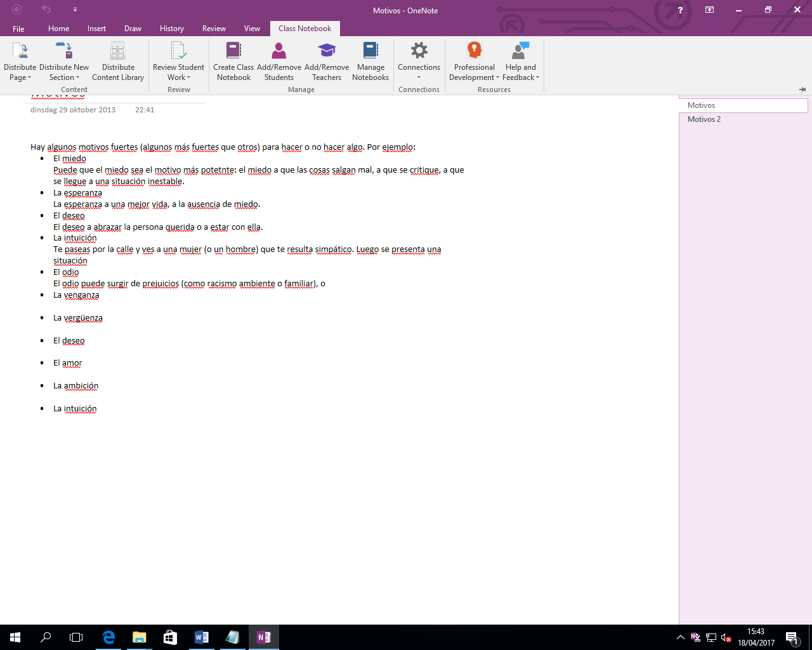The image size is (812, 650).
Task: Expand the Distribute Page dropdown
Action: coord(20,77)
